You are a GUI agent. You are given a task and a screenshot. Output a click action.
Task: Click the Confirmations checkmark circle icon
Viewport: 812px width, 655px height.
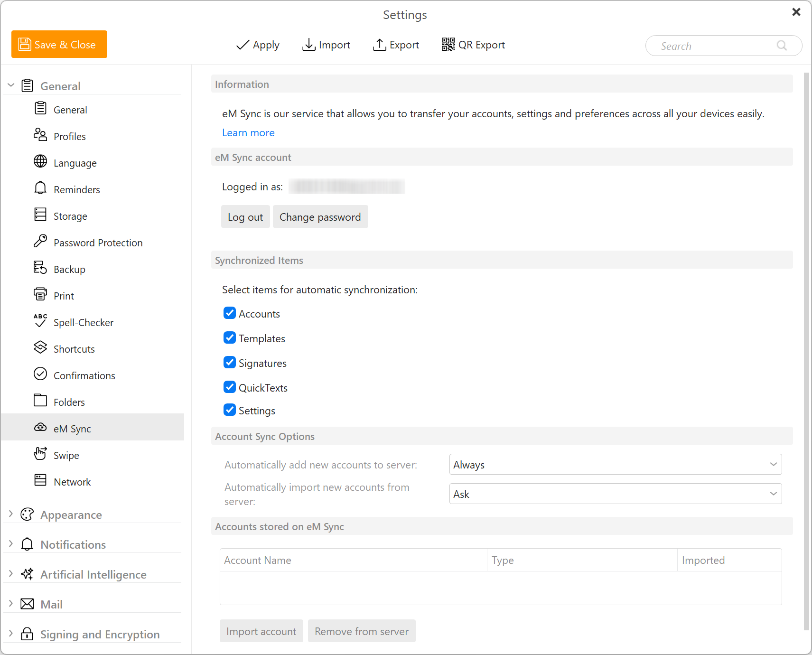(40, 374)
